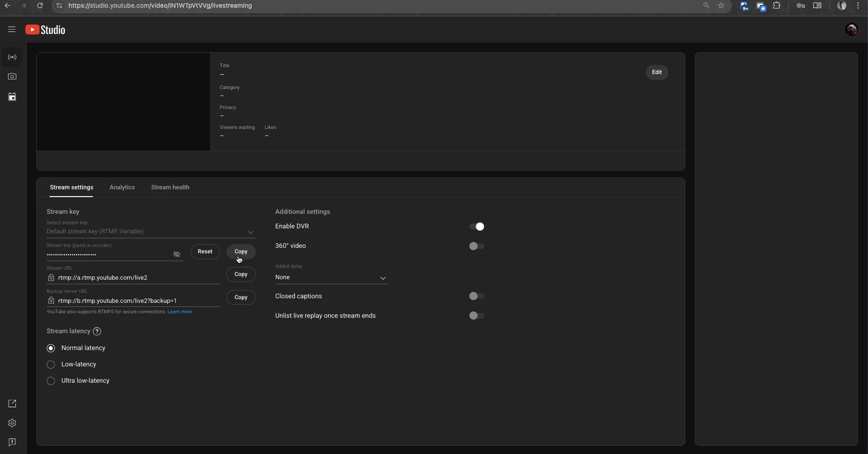
Task: Open the Stream health tab
Action: (x=170, y=187)
